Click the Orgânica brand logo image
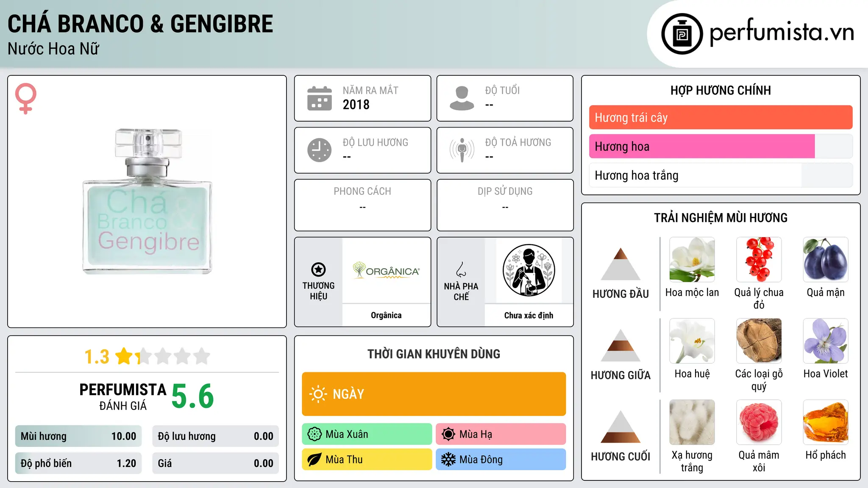The height and width of the screenshot is (488, 868). point(386,270)
